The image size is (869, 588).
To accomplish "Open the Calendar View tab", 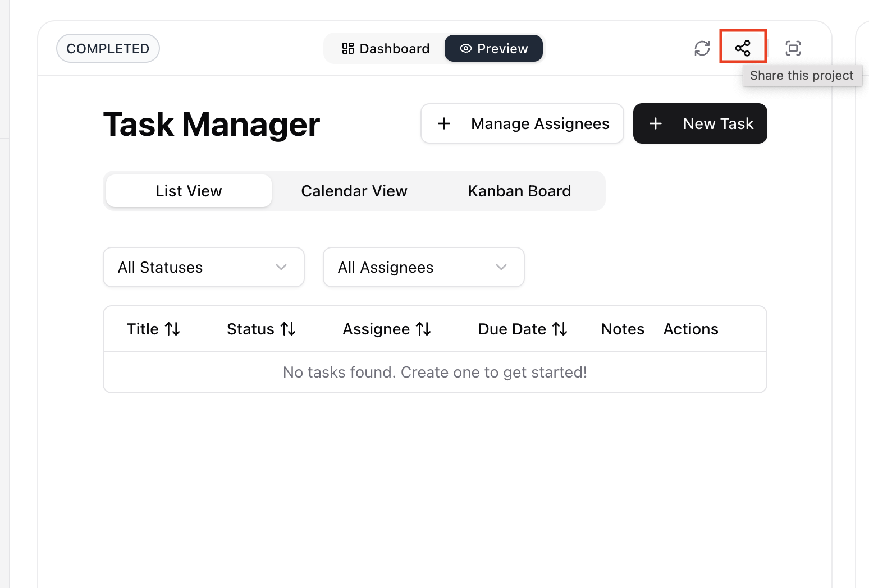I will tap(354, 191).
